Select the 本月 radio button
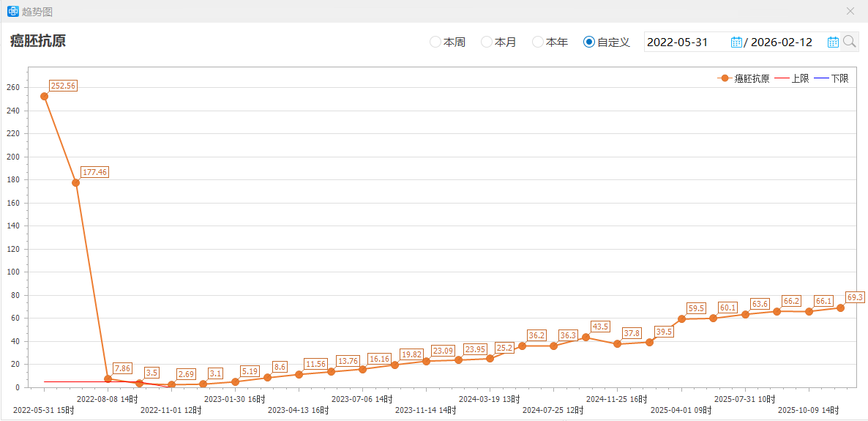 [487, 42]
